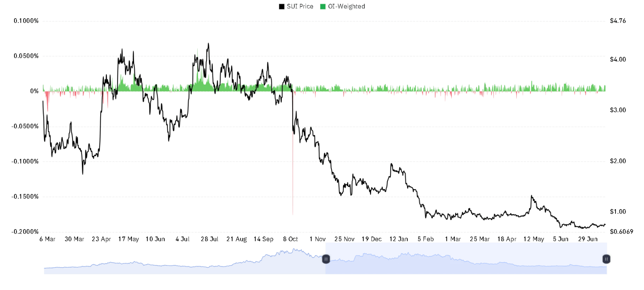
Task: Click the $2.00 price label
Action: (x=618, y=161)
